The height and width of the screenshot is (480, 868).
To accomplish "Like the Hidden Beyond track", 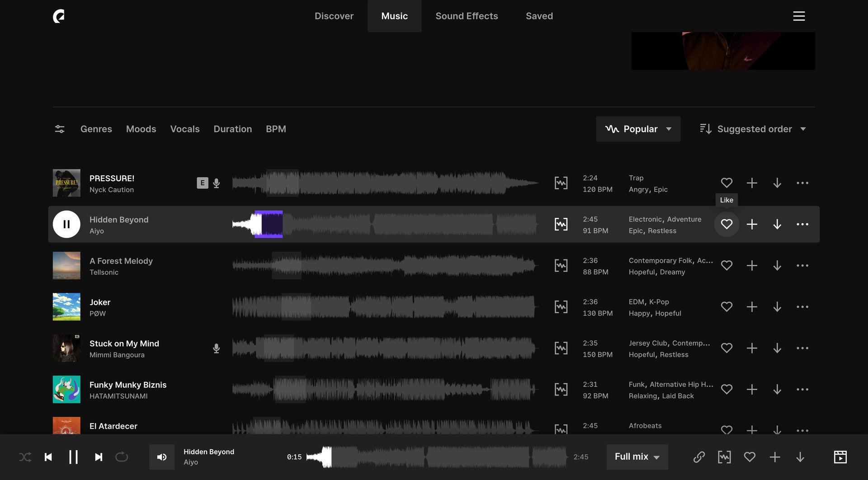I will 726,224.
